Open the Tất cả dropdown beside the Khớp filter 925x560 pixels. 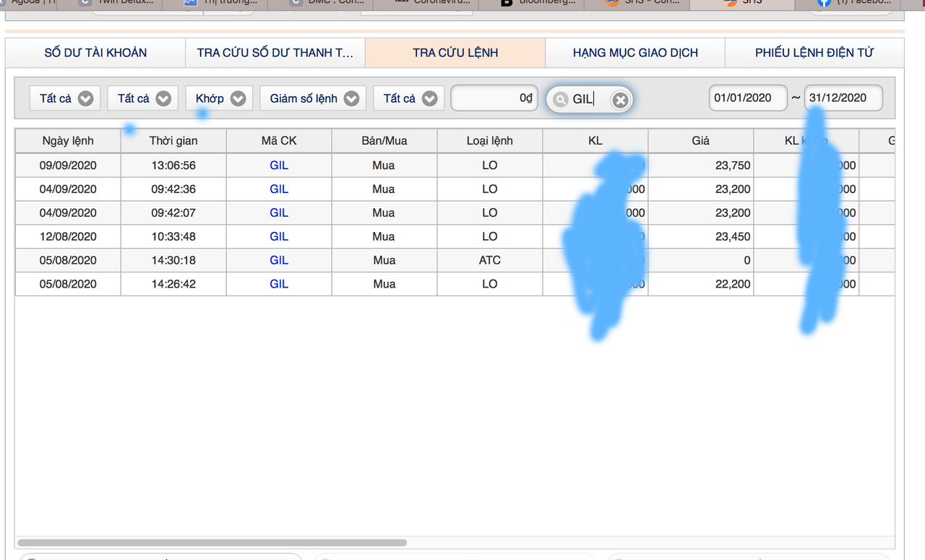tap(143, 98)
